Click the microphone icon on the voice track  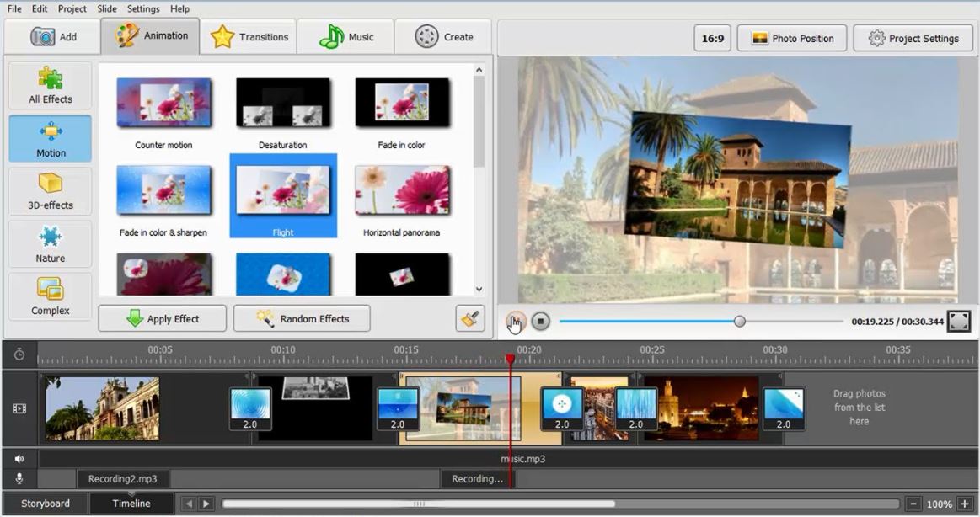(19, 478)
